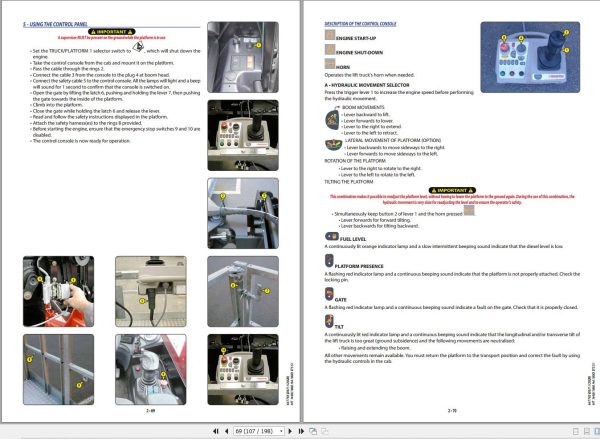This screenshot has width=600, height=439.
Task: Click the IMPORTANT warning badge on left page
Action: 111,32
